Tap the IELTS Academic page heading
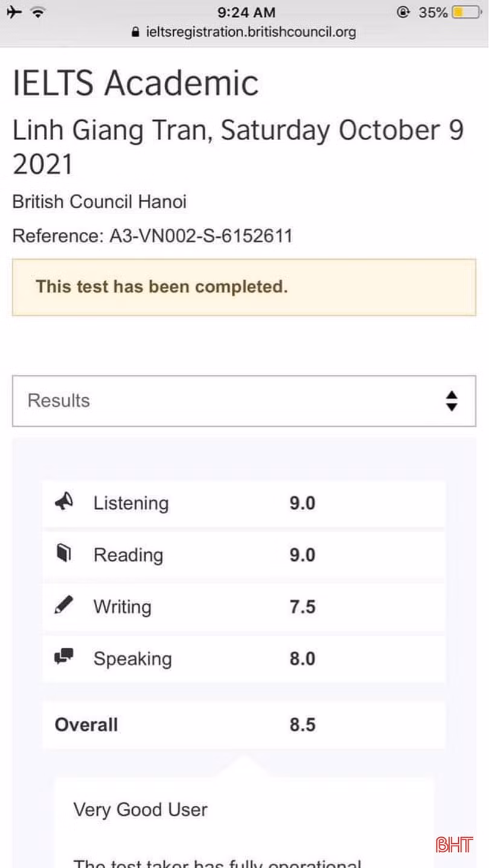489x868 pixels. click(x=136, y=83)
